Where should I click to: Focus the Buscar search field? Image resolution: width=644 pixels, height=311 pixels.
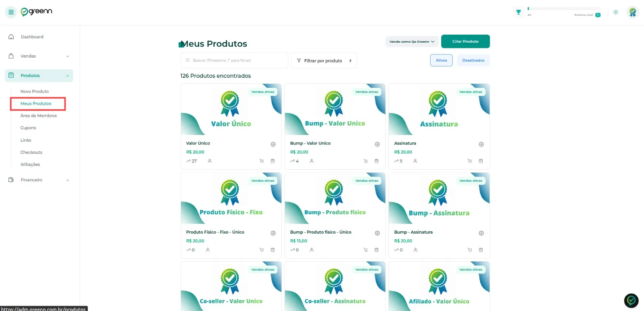coord(234,60)
